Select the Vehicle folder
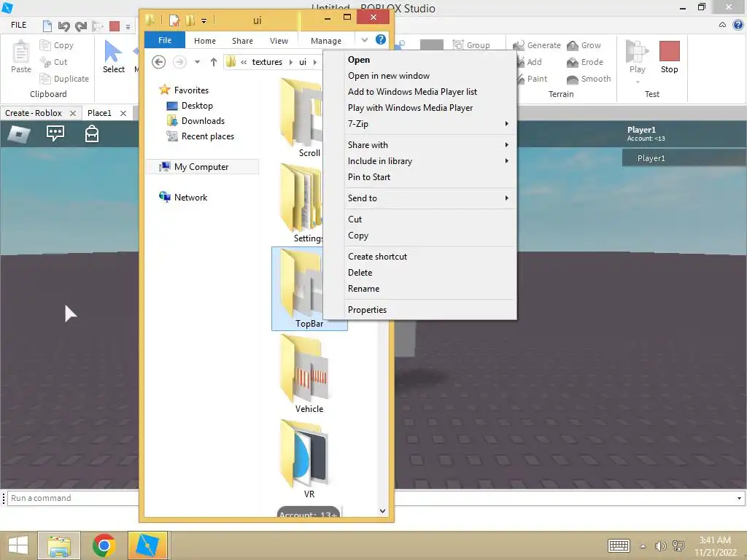Viewport: 747px width, 560px height. (x=309, y=374)
